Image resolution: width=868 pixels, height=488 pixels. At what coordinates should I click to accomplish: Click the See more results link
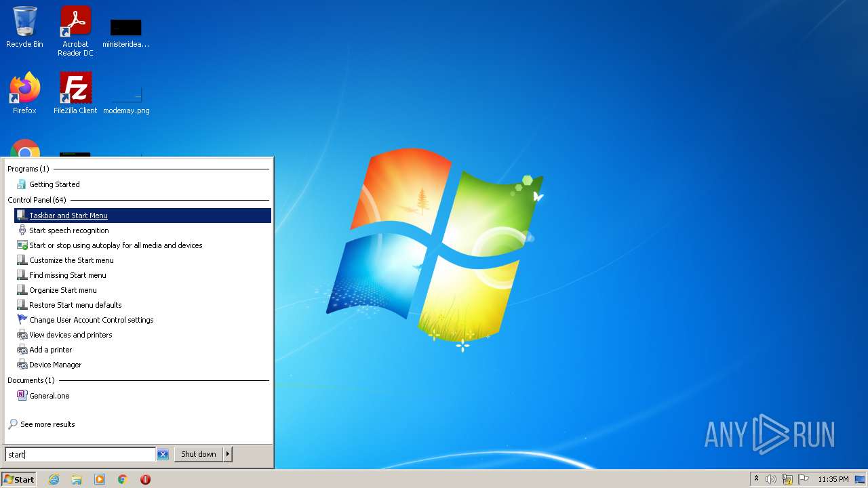tap(47, 424)
